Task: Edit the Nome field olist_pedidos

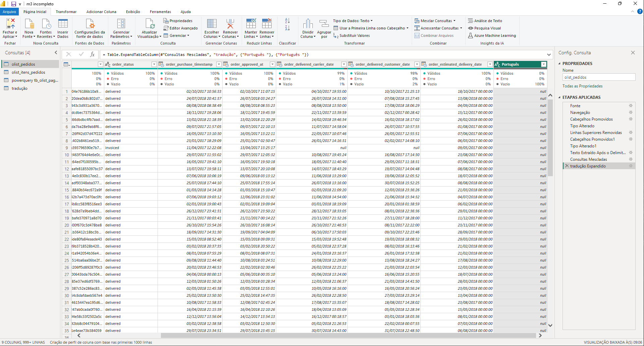Action: [x=599, y=77]
